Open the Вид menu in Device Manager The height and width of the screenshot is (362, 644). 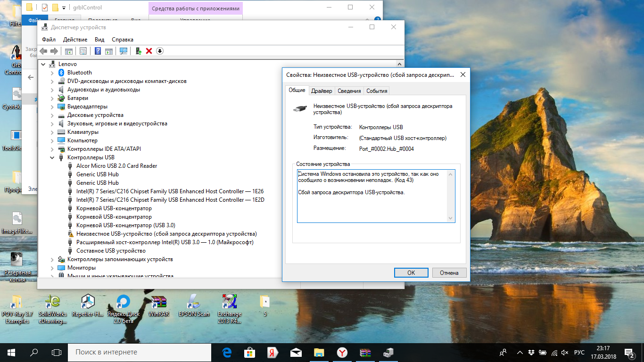pos(99,40)
